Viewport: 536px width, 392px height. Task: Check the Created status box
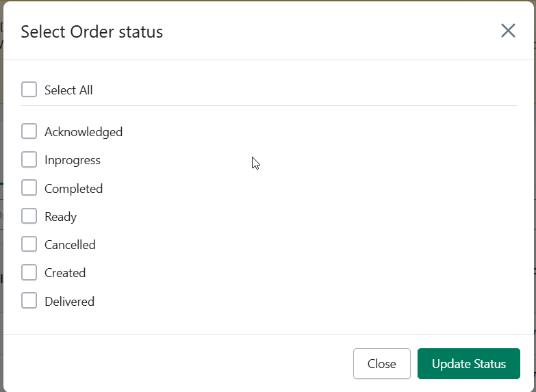coord(29,272)
